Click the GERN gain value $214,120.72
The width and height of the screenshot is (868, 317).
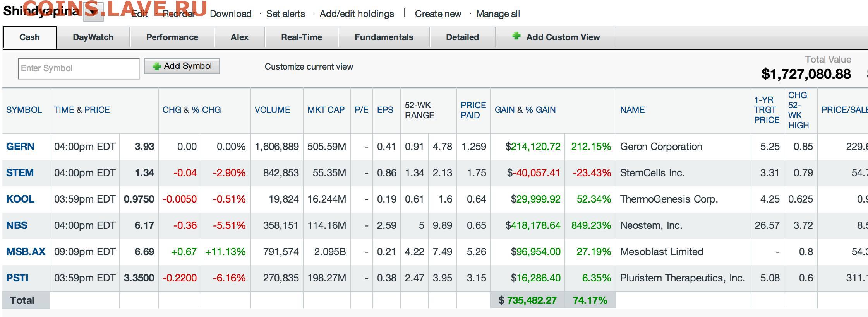coord(533,147)
